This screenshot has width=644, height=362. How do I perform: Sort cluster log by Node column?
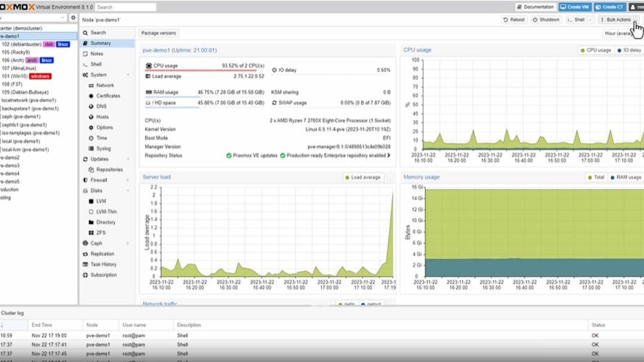101,325
